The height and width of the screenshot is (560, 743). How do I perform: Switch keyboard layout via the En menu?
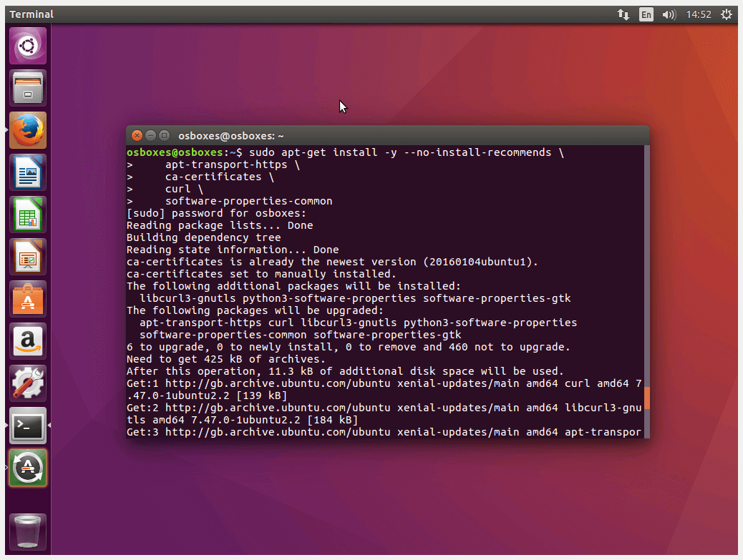tap(646, 14)
